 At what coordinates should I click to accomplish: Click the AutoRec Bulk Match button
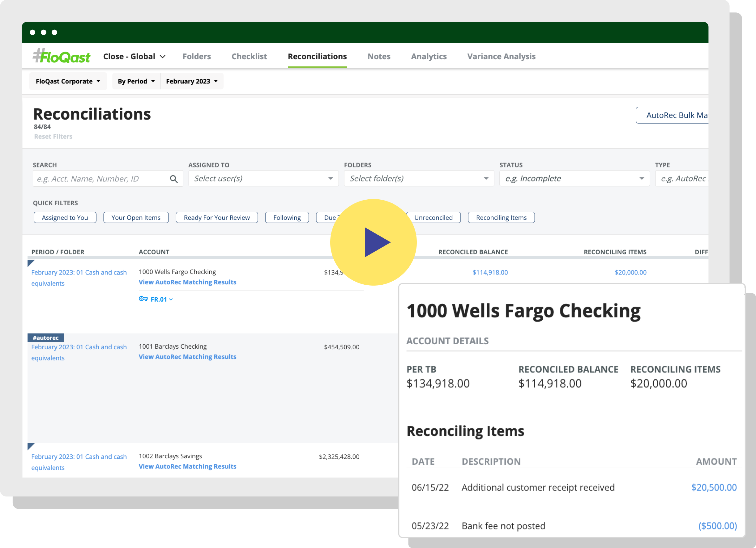pos(672,115)
